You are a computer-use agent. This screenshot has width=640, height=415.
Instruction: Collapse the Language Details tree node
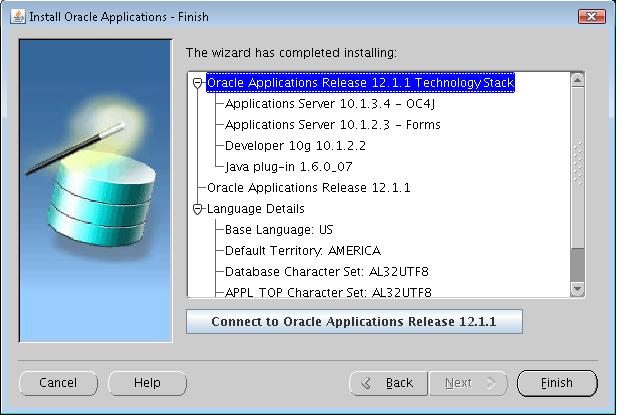point(198,209)
